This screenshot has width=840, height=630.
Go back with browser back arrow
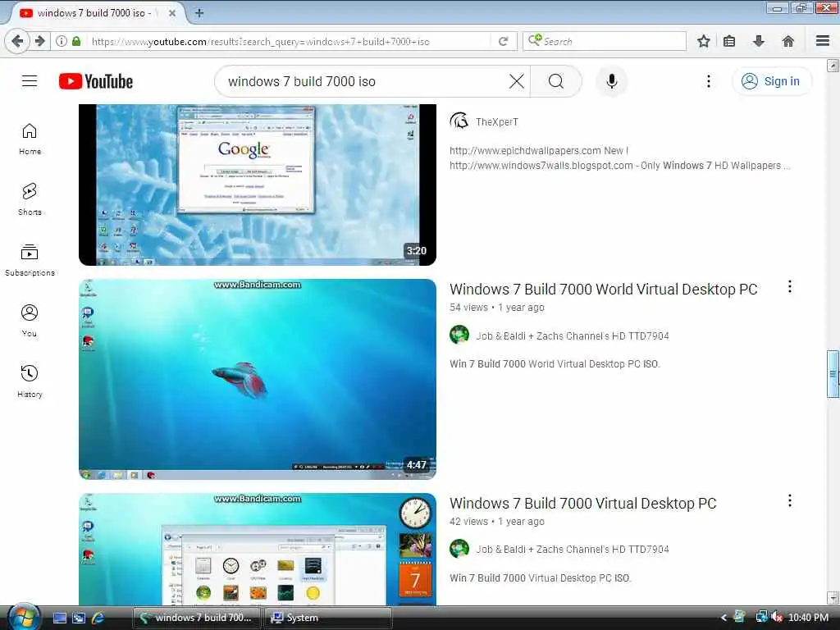[17, 41]
